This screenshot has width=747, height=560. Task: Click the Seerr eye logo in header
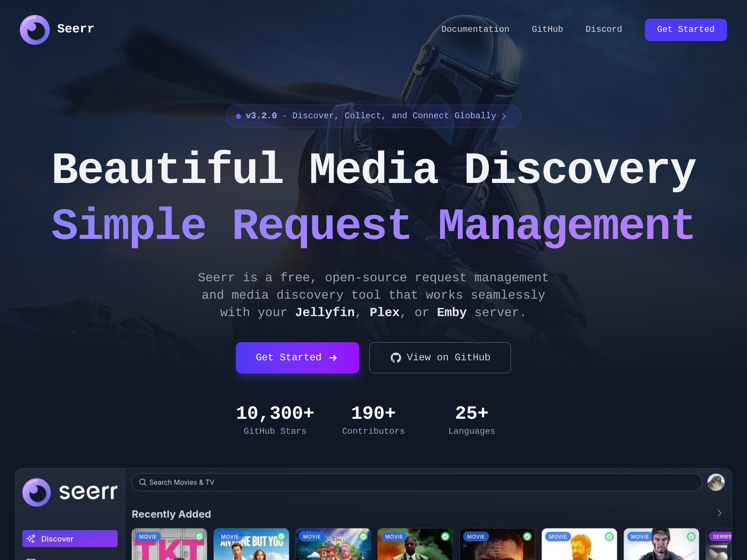[x=35, y=30]
